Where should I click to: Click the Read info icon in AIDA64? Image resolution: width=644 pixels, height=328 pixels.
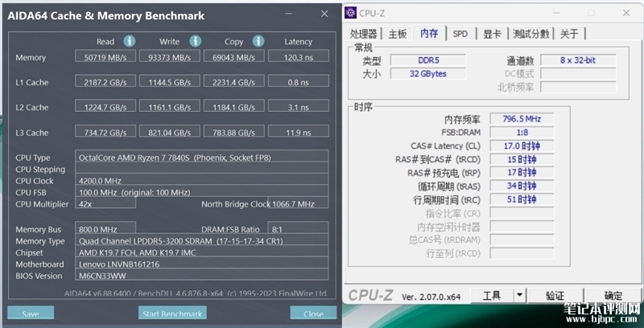(130, 41)
